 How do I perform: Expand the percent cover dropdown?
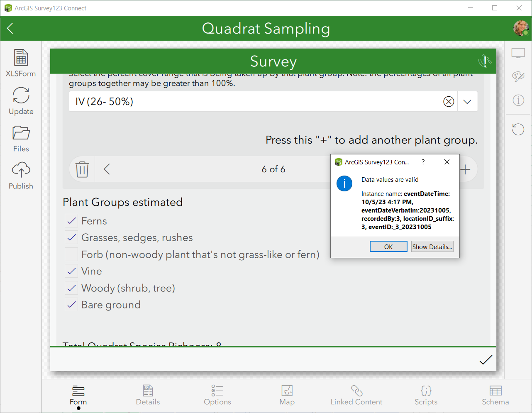click(x=468, y=101)
